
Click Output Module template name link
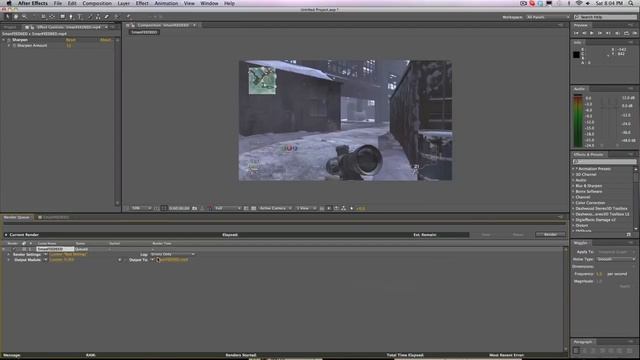[62, 260]
